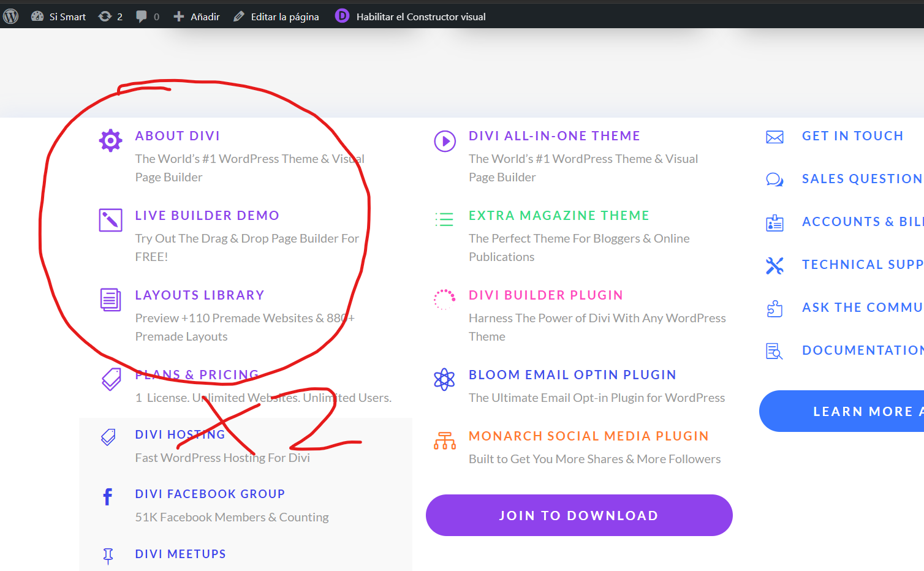Viewport: 924px width, 571px height.
Task: Click text 'Try Out The Drag & Drop Page Builder'
Action: (x=237, y=238)
